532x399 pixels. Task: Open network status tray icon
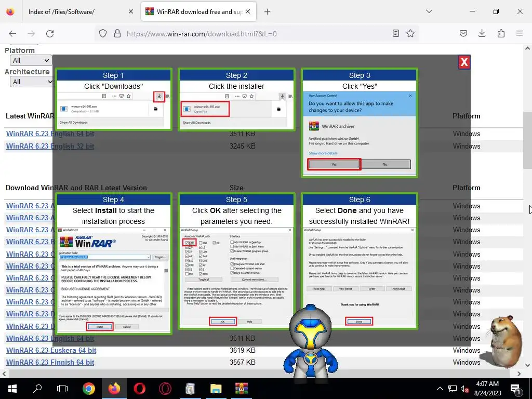(x=453, y=389)
